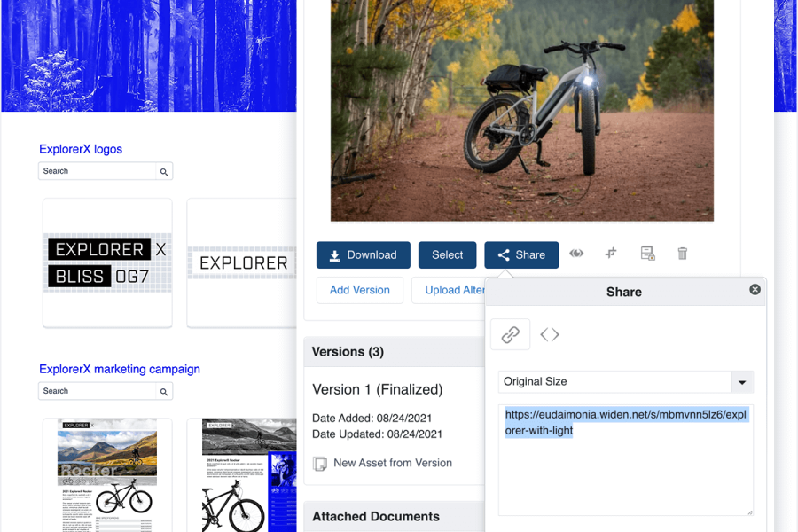Screen dimensions: 798x532
Task: Open ExplorerX marketing campaign link
Action: point(120,369)
